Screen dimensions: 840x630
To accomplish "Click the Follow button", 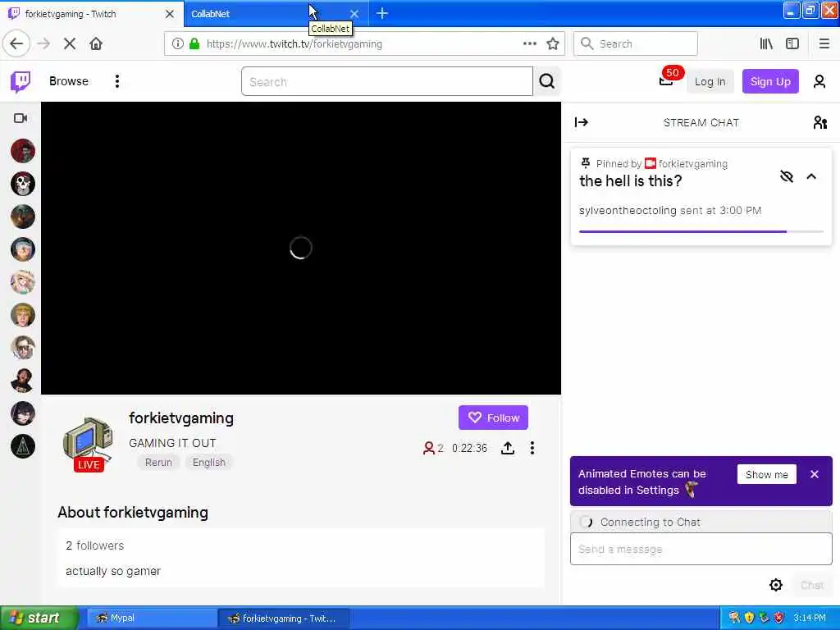I will click(493, 418).
